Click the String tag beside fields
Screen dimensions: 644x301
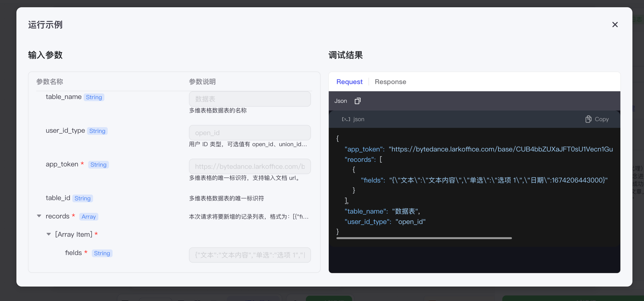(102, 253)
